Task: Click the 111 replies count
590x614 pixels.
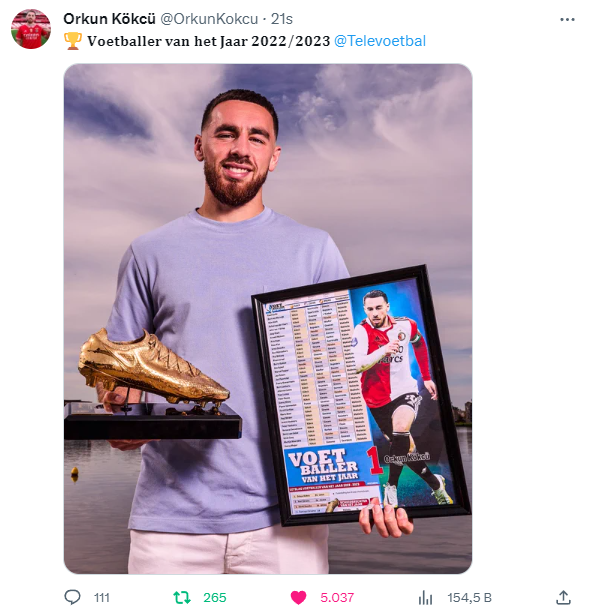Action: pyautogui.click(x=102, y=598)
